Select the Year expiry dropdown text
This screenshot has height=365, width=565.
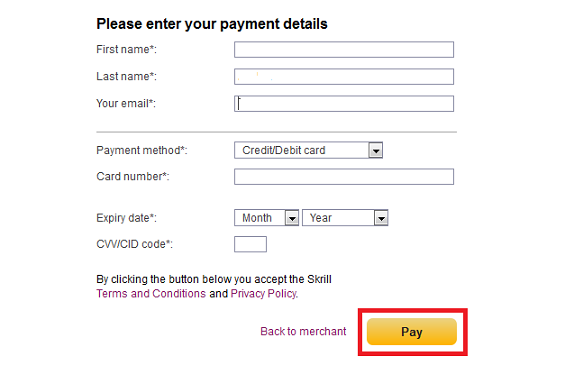click(x=321, y=218)
